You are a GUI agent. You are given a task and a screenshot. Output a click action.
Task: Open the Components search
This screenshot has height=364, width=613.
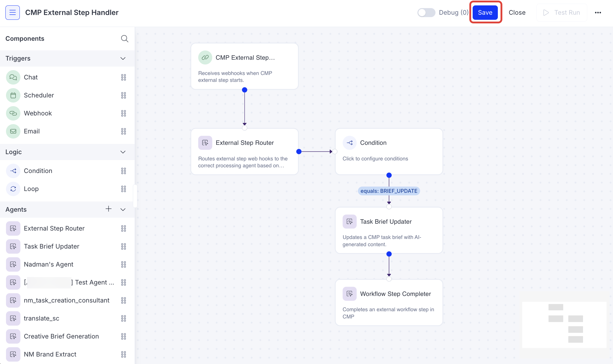click(124, 38)
